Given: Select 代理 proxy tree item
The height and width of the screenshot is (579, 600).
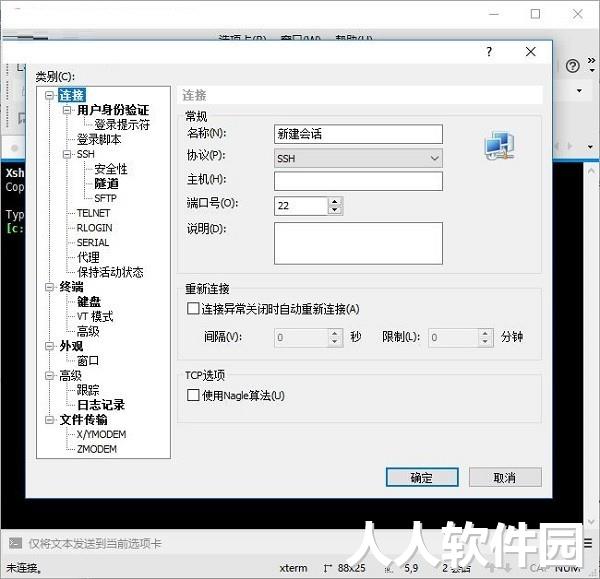Looking at the screenshot, I should pyautogui.click(x=88, y=258).
